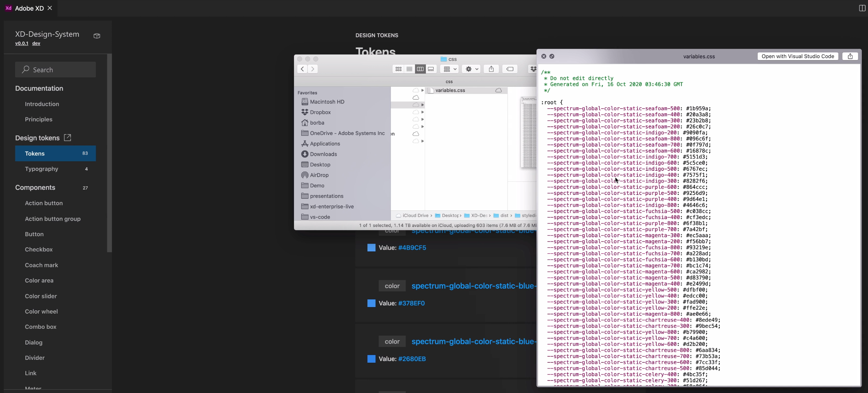Viewport: 868px width, 393px height.
Task: Open the Introduction documentation page
Action: (42, 104)
